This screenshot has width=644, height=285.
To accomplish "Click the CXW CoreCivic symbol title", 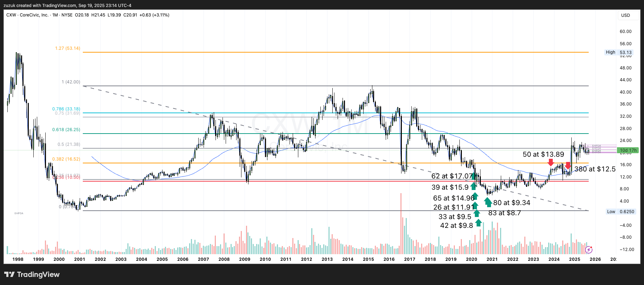I will click(27, 15).
